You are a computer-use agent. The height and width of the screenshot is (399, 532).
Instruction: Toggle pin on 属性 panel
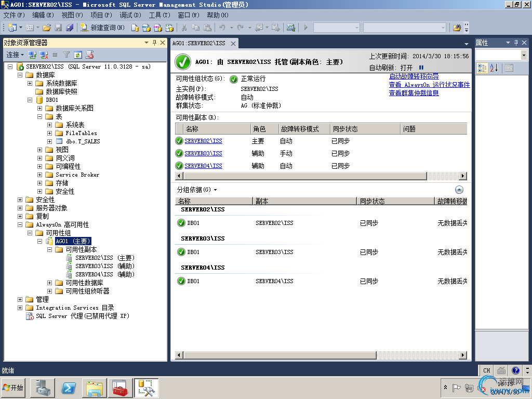(516, 43)
